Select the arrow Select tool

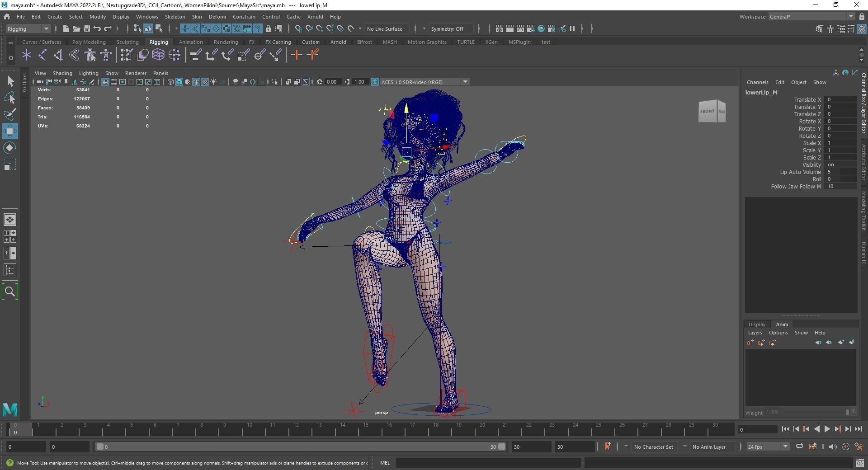10,81
